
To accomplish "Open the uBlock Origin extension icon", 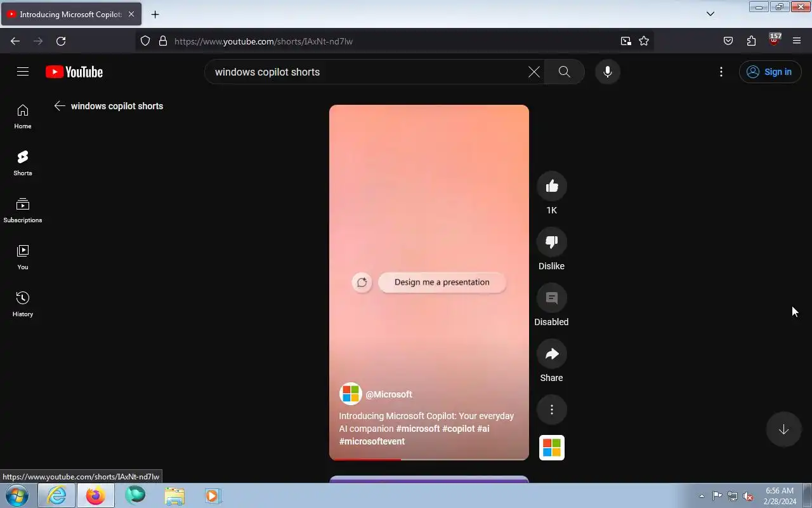I will [x=774, y=41].
